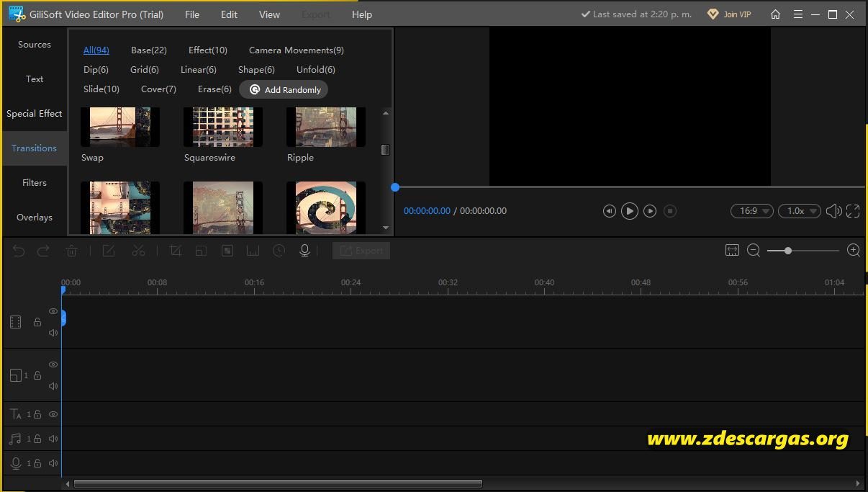868x492 pixels.
Task: Click Join VIP
Action: [729, 14]
